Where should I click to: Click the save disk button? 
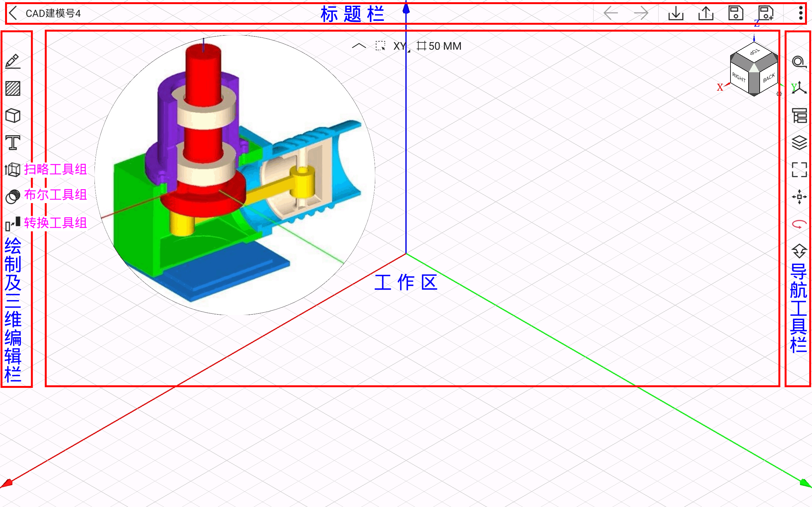click(736, 13)
